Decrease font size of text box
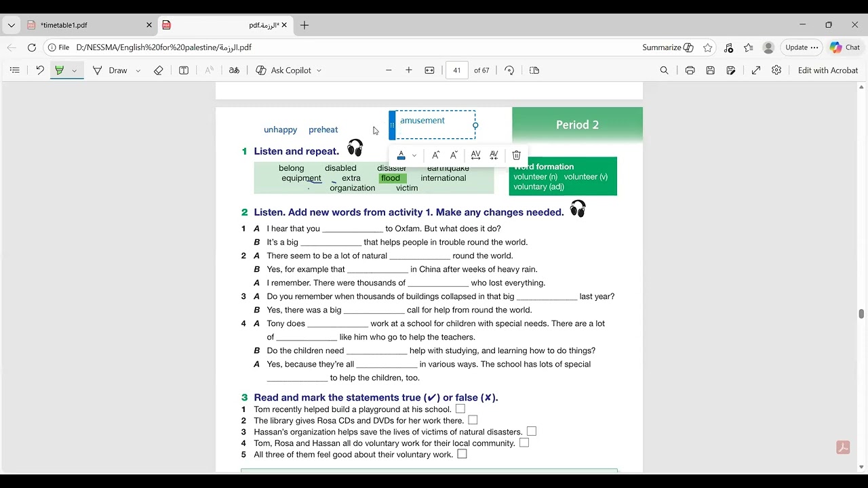The height and width of the screenshot is (488, 868). 454,155
